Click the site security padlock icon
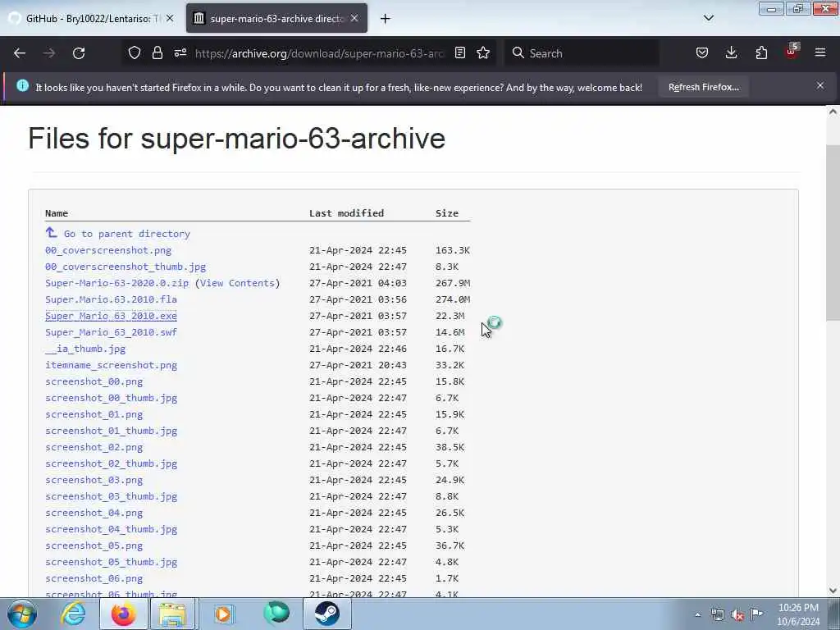This screenshot has height=630, width=840. pyautogui.click(x=157, y=52)
